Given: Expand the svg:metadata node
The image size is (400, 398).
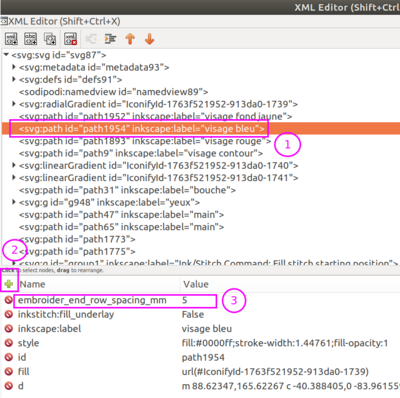Looking at the screenshot, I should pyautogui.click(x=14, y=67).
